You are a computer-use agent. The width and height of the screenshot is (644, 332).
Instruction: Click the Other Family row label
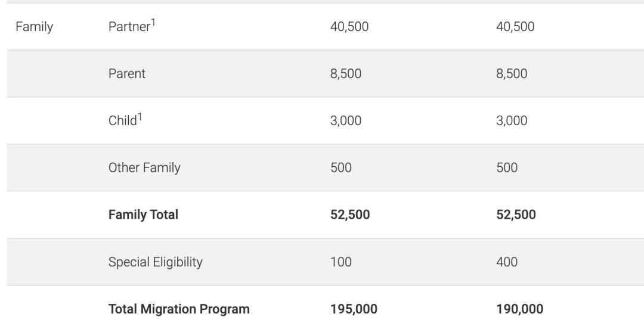click(x=144, y=168)
